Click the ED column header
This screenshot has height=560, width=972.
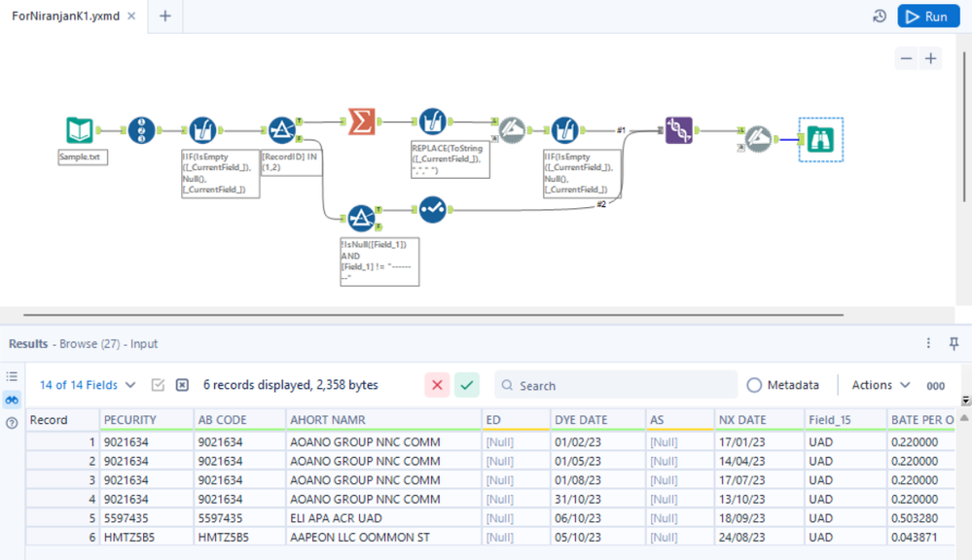pyautogui.click(x=516, y=420)
